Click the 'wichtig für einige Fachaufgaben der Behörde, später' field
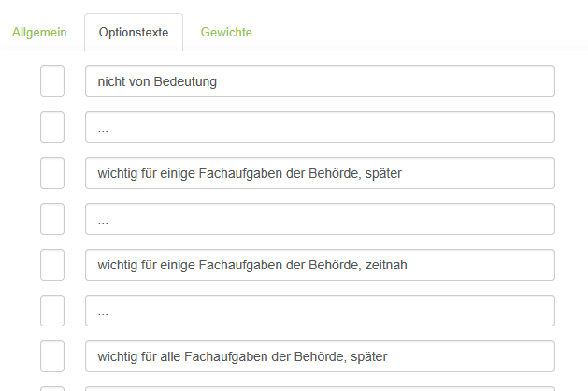This screenshot has height=391, width=588. click(x=320, y=173)
